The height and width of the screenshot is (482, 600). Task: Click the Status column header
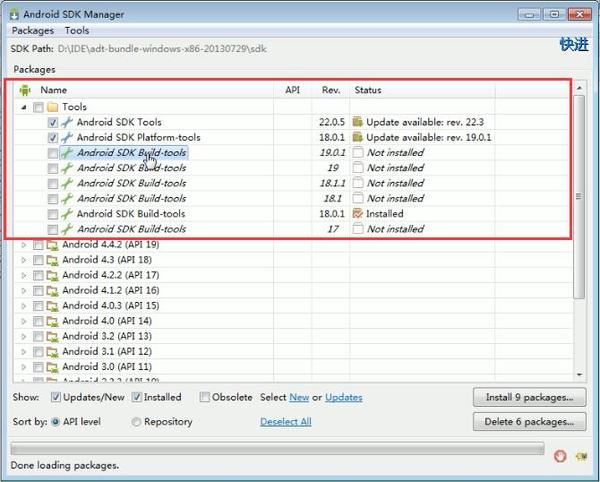point(422,90)
